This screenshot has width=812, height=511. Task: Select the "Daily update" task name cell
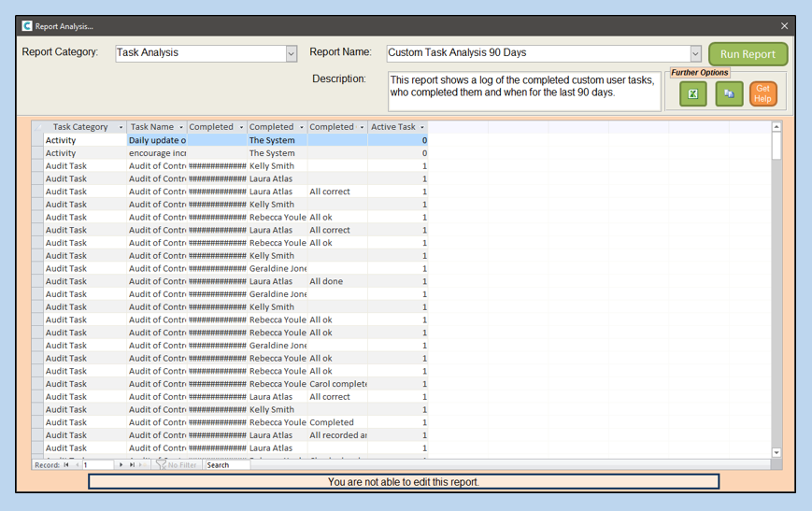coord(157,140)
